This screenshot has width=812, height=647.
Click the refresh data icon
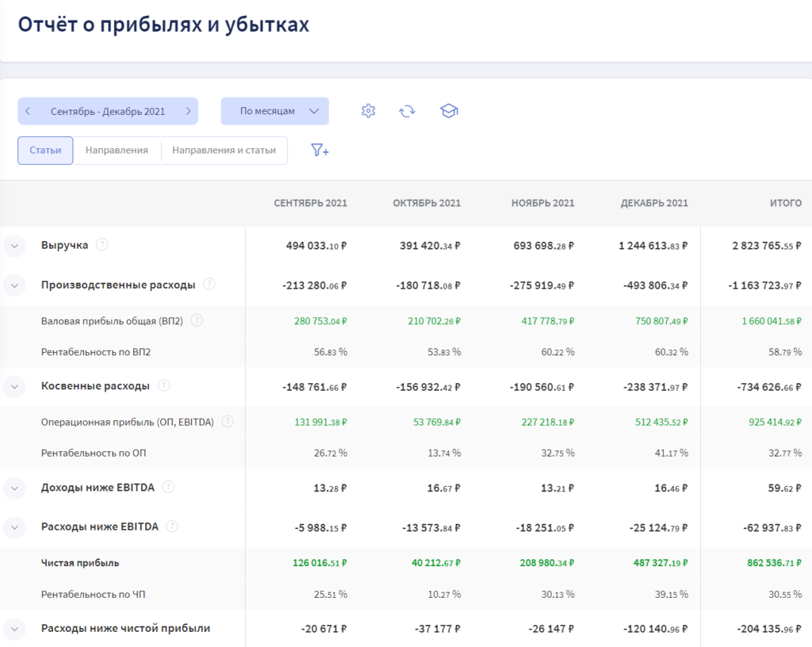407,111
